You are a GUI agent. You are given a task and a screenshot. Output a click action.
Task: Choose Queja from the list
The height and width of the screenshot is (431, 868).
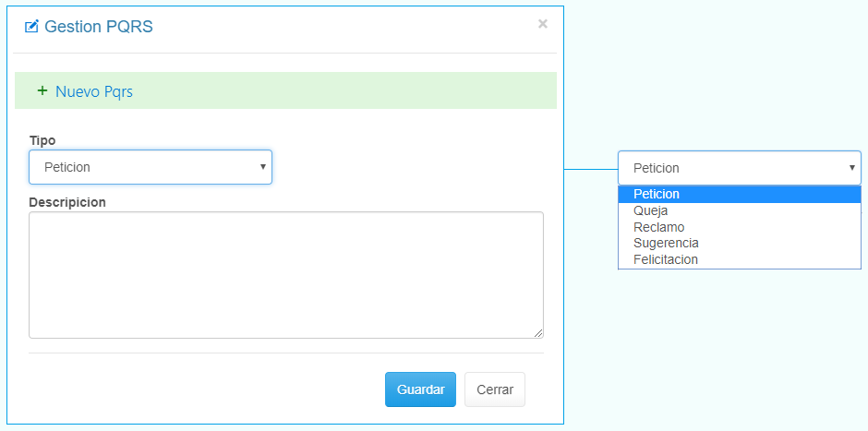point(650,210)
